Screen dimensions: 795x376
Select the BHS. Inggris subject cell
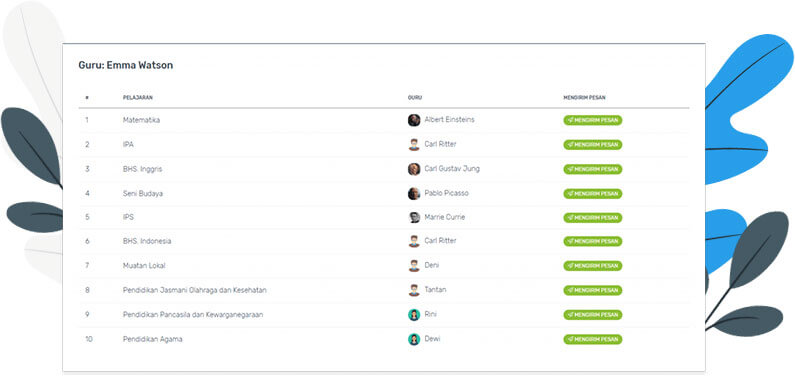(142, 169)
